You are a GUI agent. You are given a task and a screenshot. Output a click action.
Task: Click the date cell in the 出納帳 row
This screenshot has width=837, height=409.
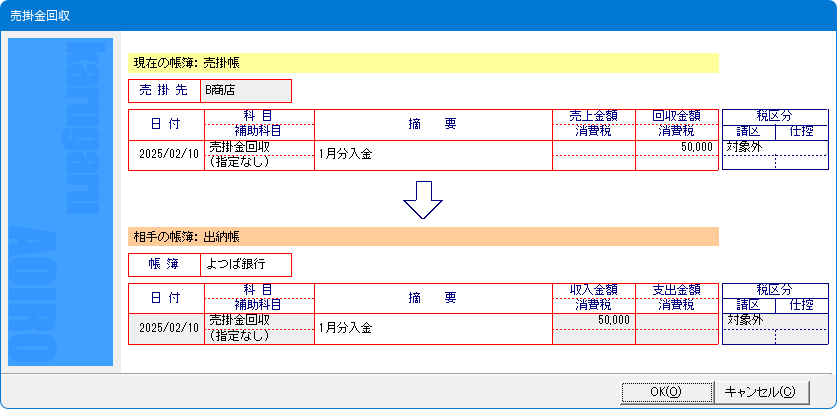167,328
